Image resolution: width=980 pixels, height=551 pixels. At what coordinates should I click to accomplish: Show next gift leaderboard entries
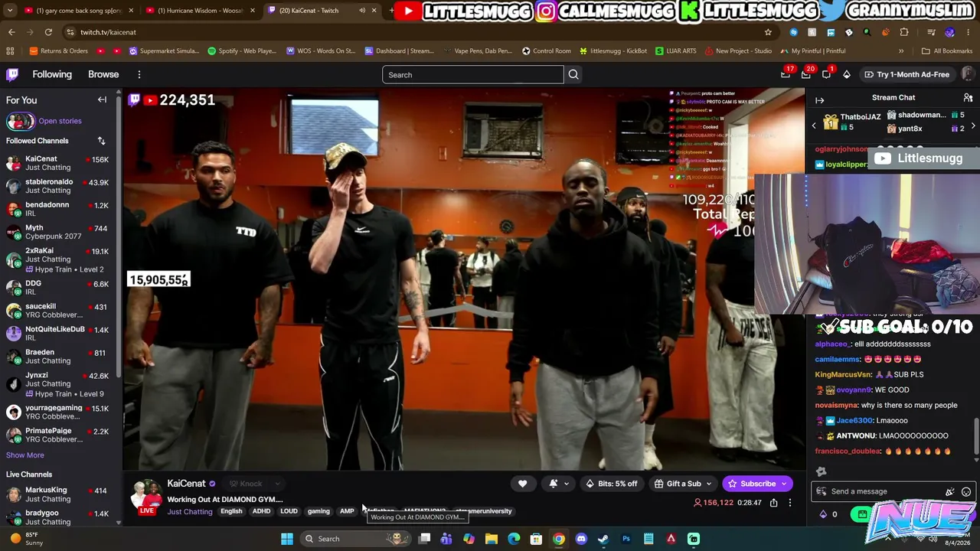(x=973, y=126)
